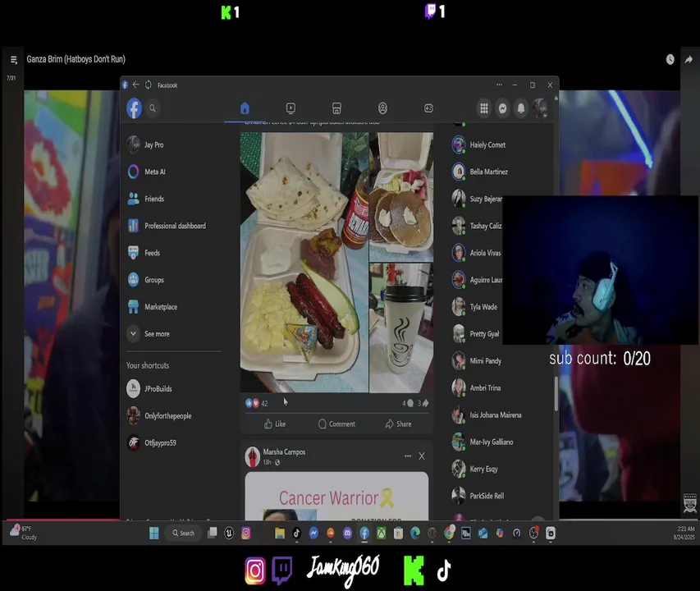Viewport: 700px width, 591px height.
Task: Switch to the Gaming tab
Action: (428, 108)
